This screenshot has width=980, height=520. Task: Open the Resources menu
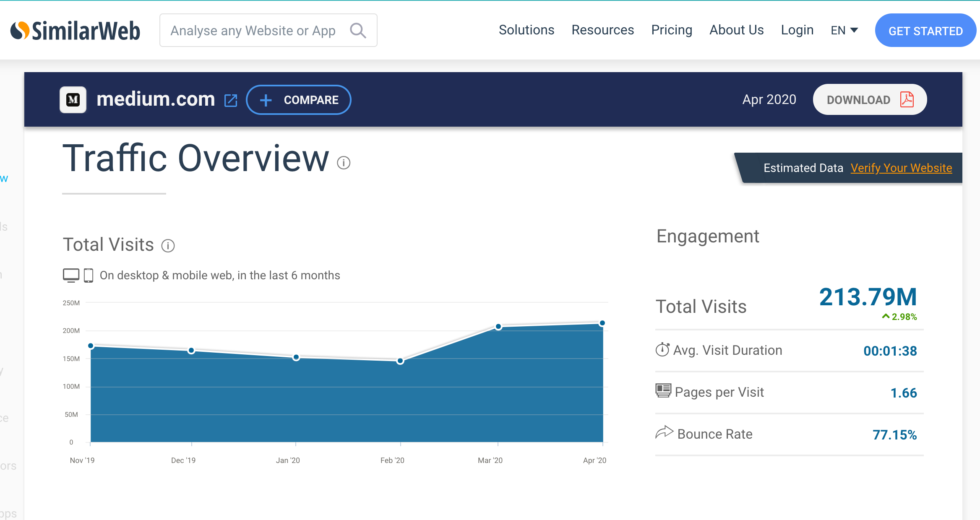coord(602,30)
